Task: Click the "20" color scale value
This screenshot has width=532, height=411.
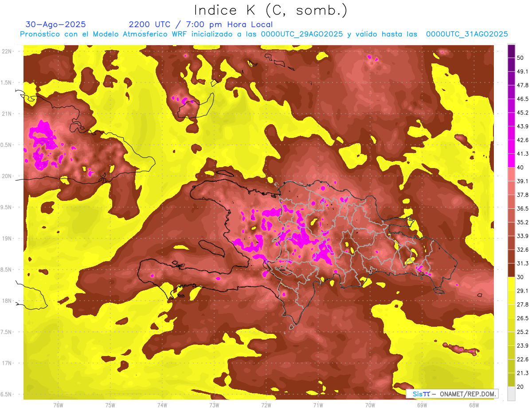Action: coord(520,387)
